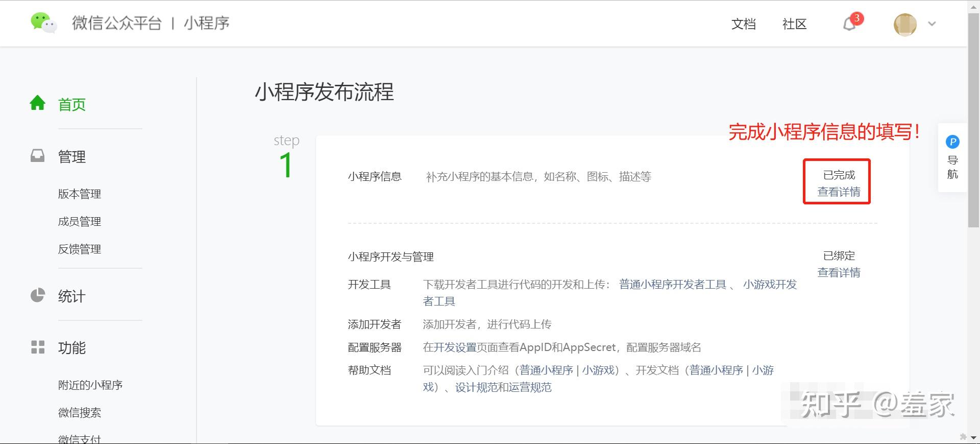Open 普通小程序开发者工具 download link
Image resolution: width=980 pixels, height=444 pixels.
click(x=672, y=284)
